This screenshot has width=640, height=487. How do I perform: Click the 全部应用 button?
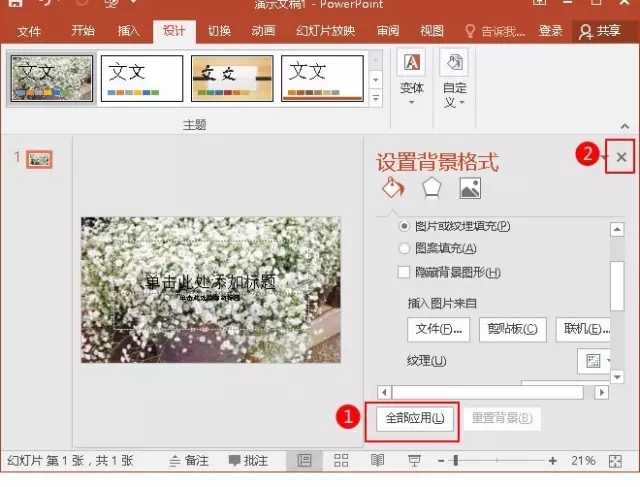point(416,418)
